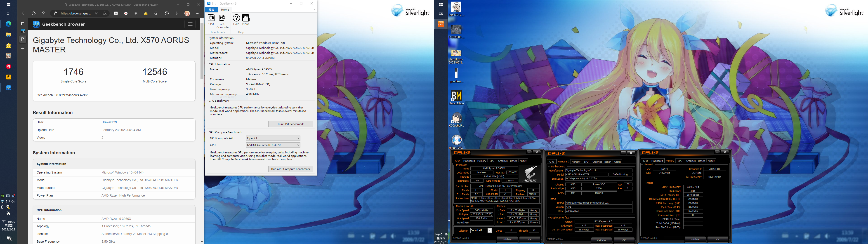Add this page to favorites

click(105, 14)
